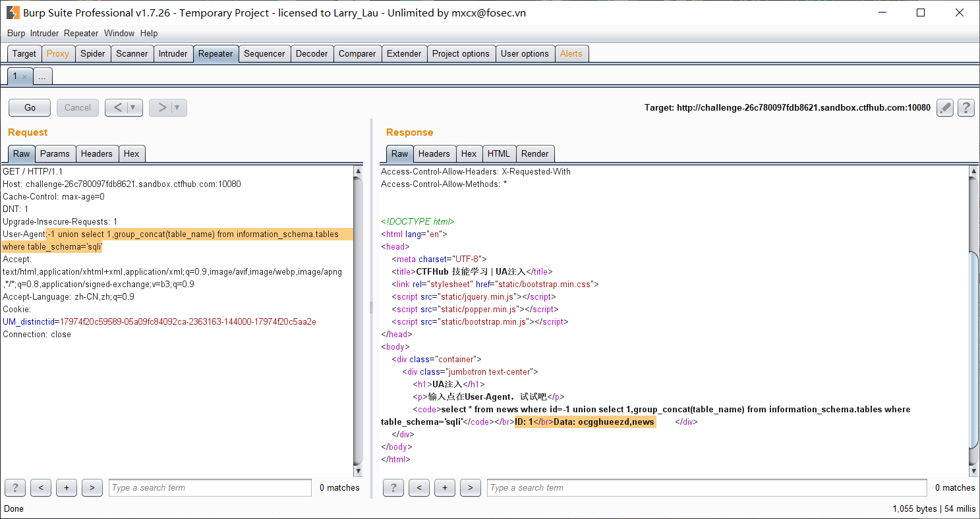Viewport: 980px width, 519px height.
Task: Click '1,055 bytes | 54 millis' status
Action: [934, 508]
